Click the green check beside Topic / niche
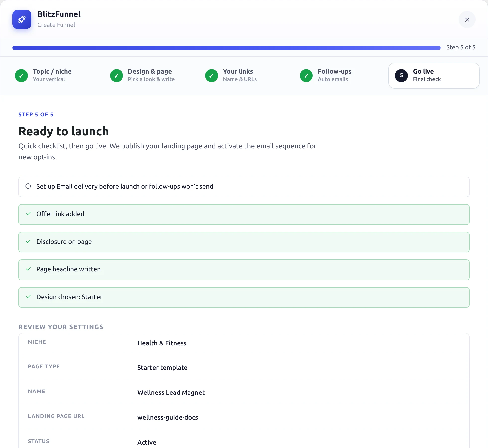 click(21, 76)
